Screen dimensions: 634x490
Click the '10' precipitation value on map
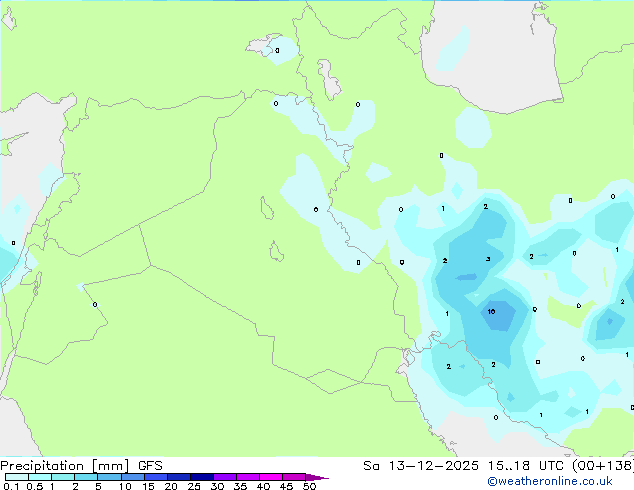point(491,311)
